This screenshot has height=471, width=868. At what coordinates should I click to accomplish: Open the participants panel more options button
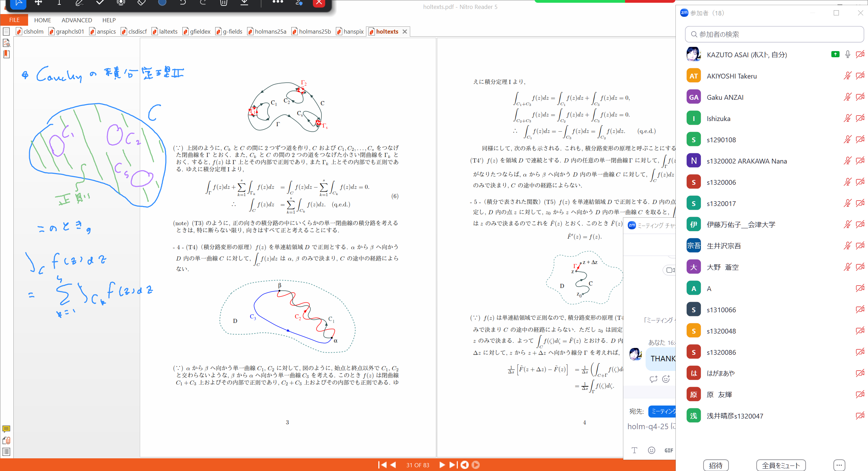pos(839,465)
